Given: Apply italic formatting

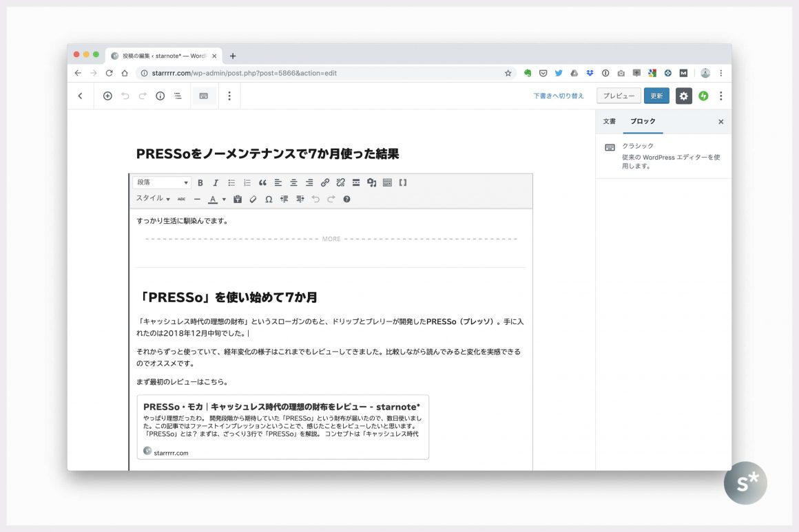Looking at the screenshot, I should click(216, 183).
